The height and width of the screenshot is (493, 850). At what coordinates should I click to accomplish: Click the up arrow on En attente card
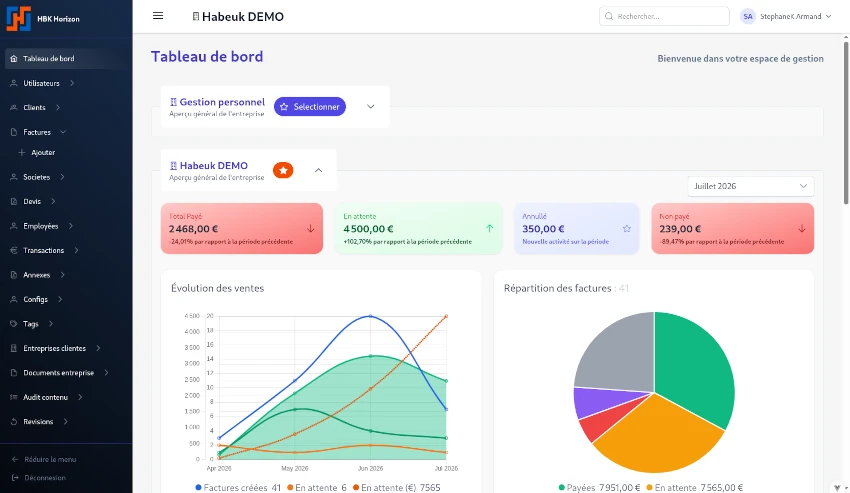[x=490, y=229]
